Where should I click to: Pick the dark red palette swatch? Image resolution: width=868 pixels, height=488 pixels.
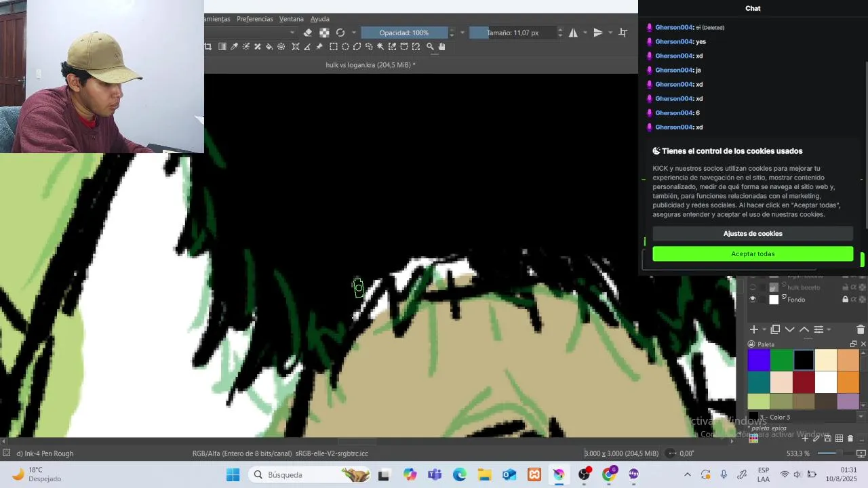click(804, 382)
